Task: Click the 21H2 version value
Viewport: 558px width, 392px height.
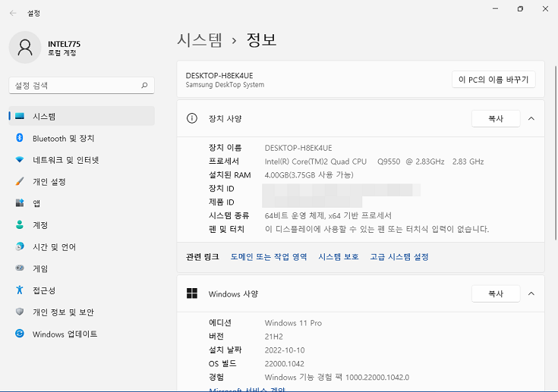Action: point(273,336)
